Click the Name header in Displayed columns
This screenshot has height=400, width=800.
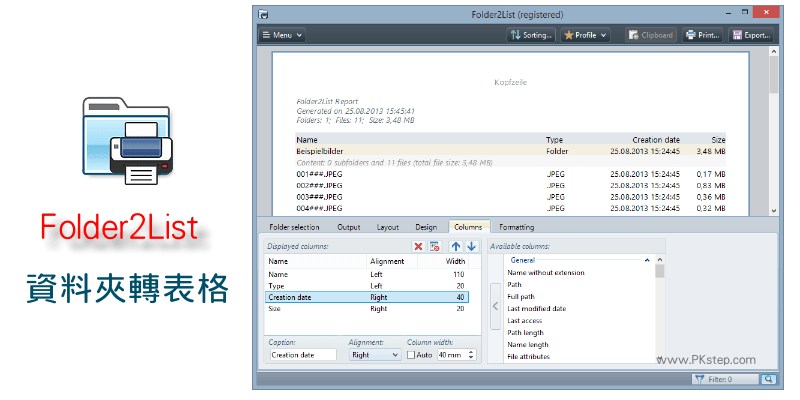[316, 261]
